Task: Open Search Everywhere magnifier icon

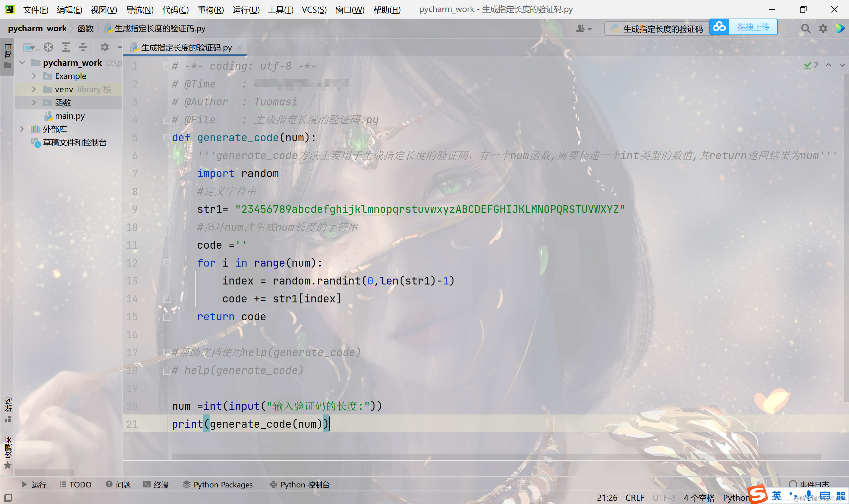Action: pyautogui.click(x=806, y=29)
